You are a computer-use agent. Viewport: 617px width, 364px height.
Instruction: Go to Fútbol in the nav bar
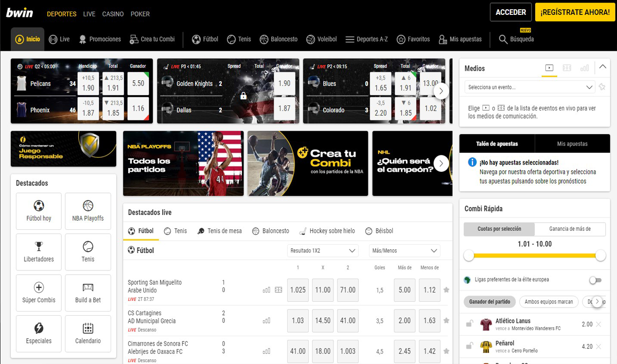[205, 39]
